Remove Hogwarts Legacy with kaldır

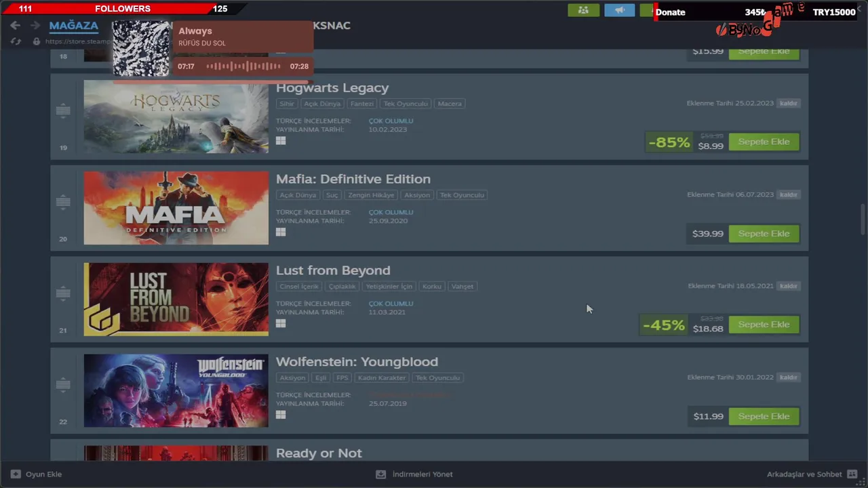pos(788,103)
